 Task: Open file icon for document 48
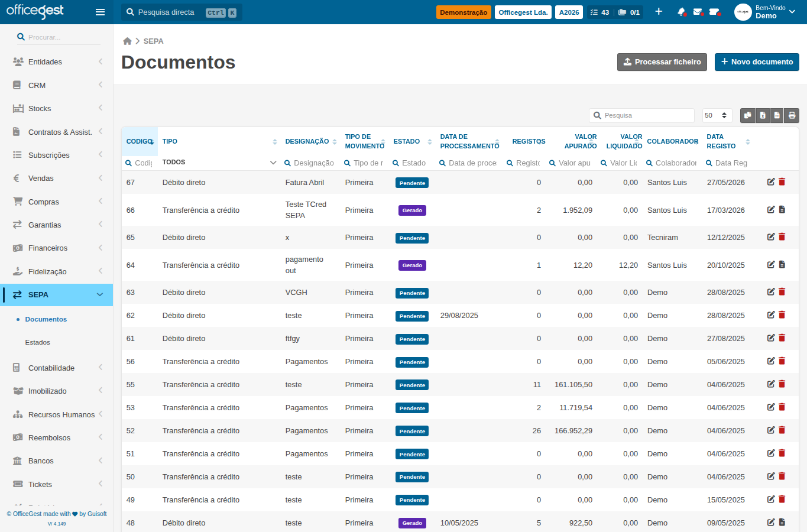782,523
